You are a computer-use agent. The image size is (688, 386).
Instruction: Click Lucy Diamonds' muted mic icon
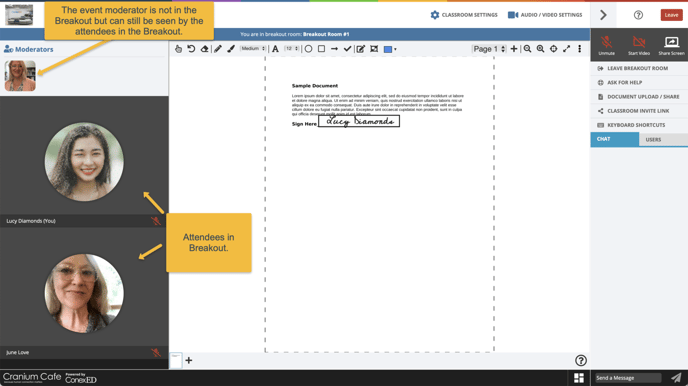click(156, 221)
